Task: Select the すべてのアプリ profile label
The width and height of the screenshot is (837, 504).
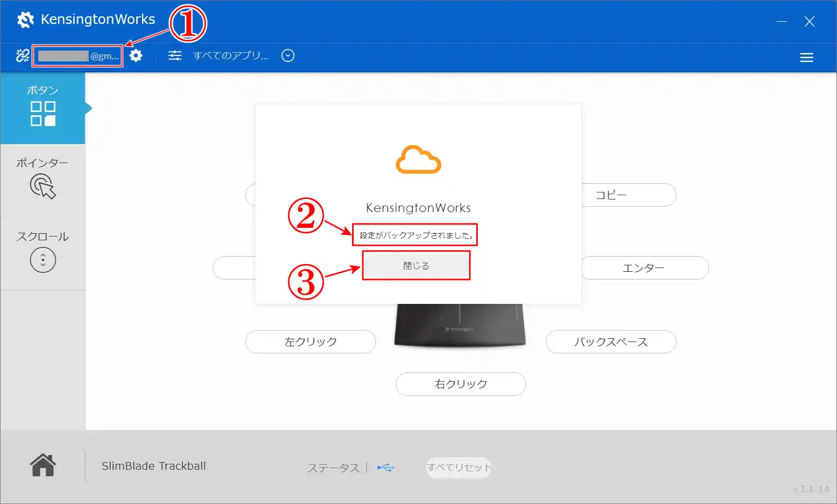Action: pos(230,55)
